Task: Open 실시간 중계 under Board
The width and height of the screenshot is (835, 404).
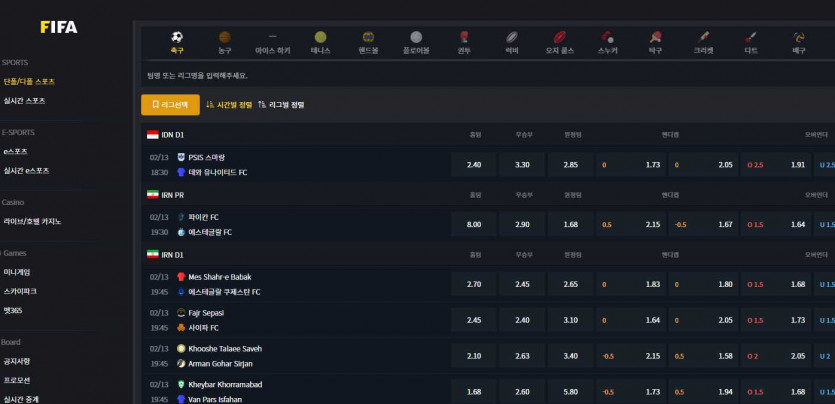Action: (x=21, y=399)
